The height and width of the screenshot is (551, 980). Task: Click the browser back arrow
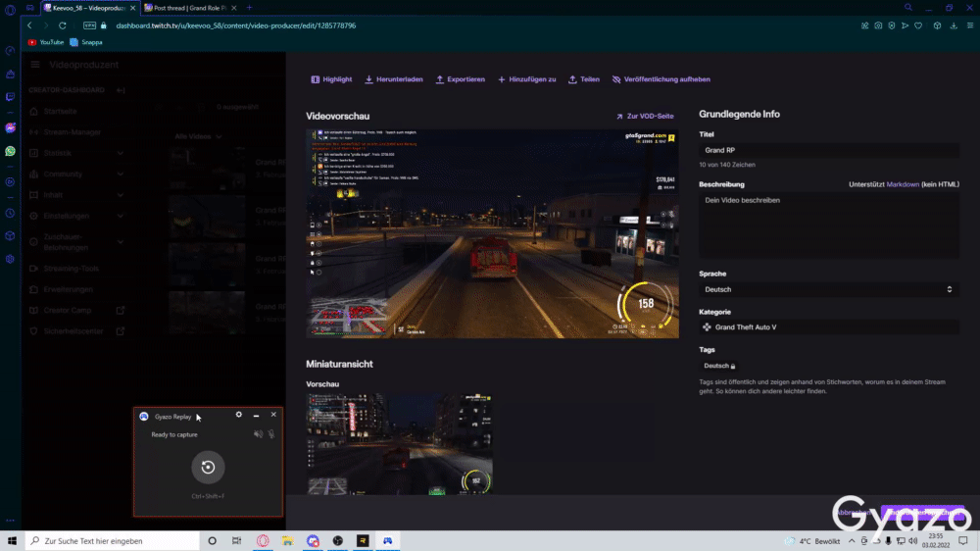(29, 25)
